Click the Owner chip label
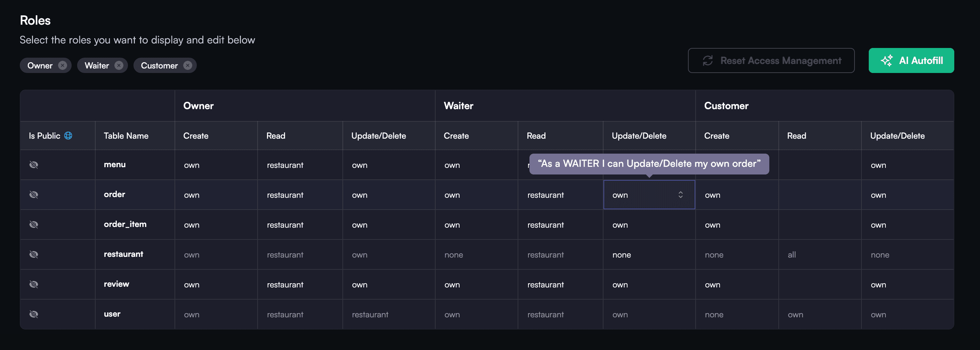The width and height of the screenshot is (980, 350). coord(40,65)
